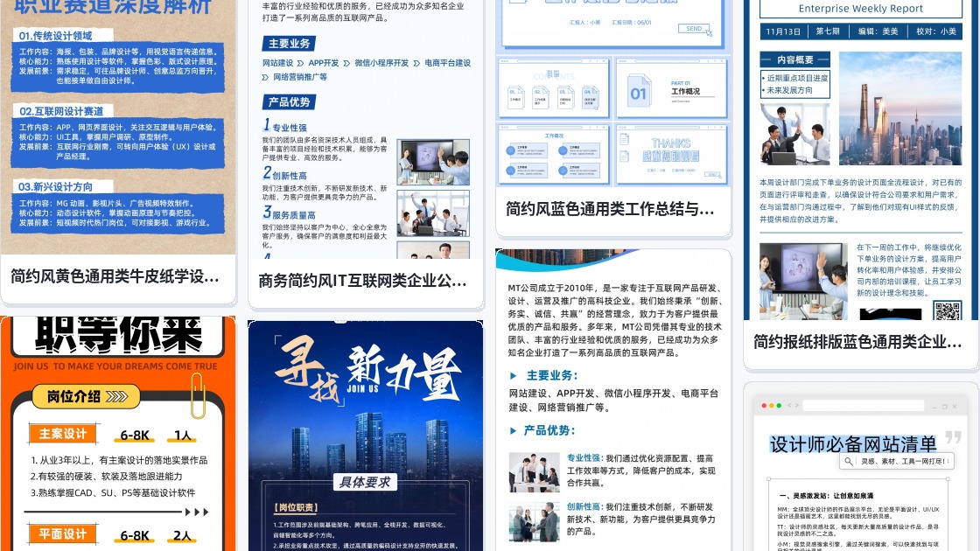Open the 商务简约风IT互联网类企业 template thumbnail

(366, 129)
